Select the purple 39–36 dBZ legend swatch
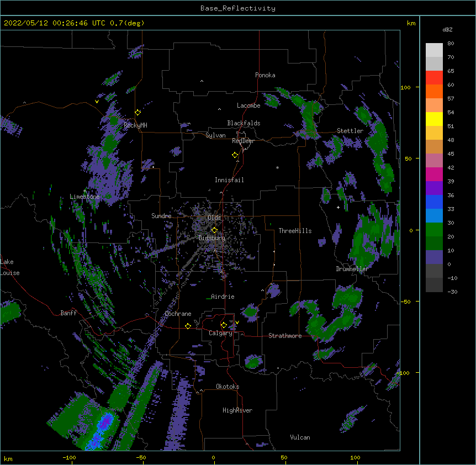The height and width of the screenshot is (465, 476). [x=434, y=188]
